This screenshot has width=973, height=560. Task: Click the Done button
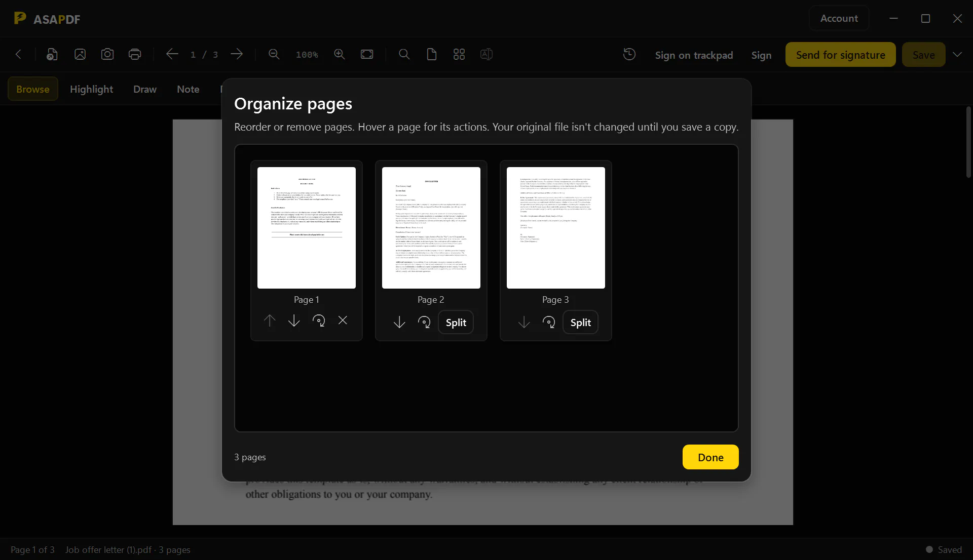point(710,457)
